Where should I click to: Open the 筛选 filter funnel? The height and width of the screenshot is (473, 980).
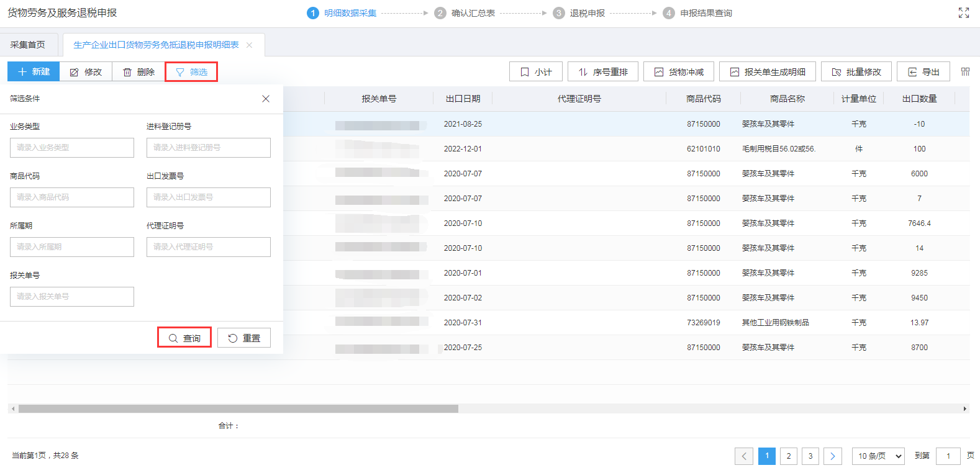(x=191, y=72)
